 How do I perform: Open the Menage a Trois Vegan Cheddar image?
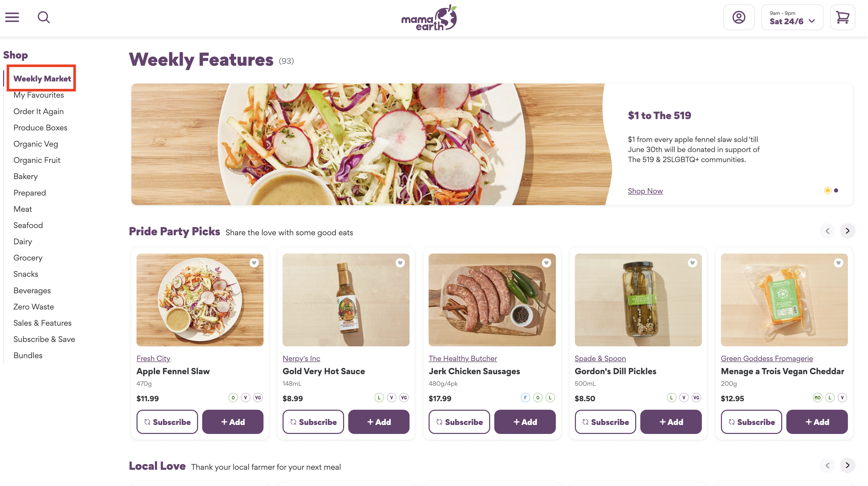pos(784,300)
